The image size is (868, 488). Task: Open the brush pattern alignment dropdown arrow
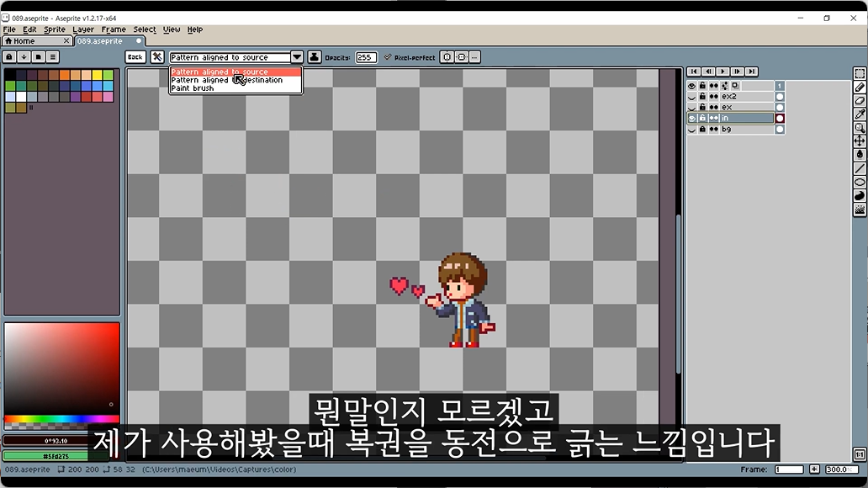point(297,57)
